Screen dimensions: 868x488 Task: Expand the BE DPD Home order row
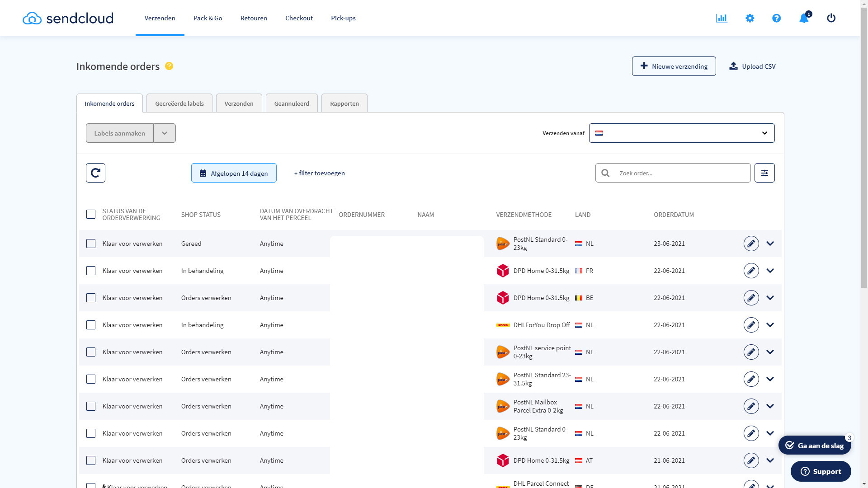pos(770,298)
